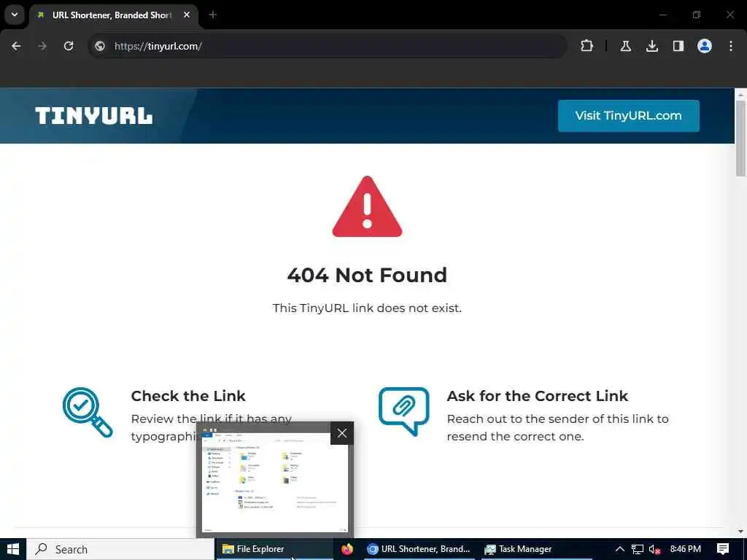
Task: Open the Chrome three-dot menu
Action: [x=731, y=46]
